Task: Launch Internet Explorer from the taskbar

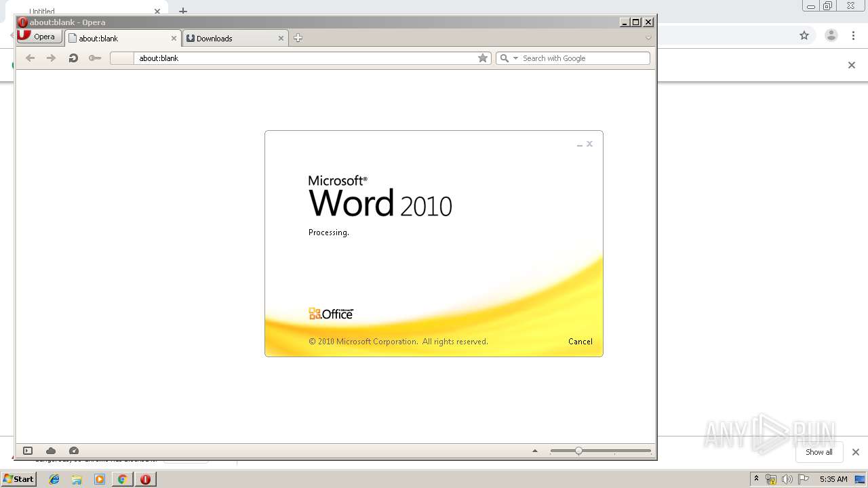Action: tap(54, 479)
